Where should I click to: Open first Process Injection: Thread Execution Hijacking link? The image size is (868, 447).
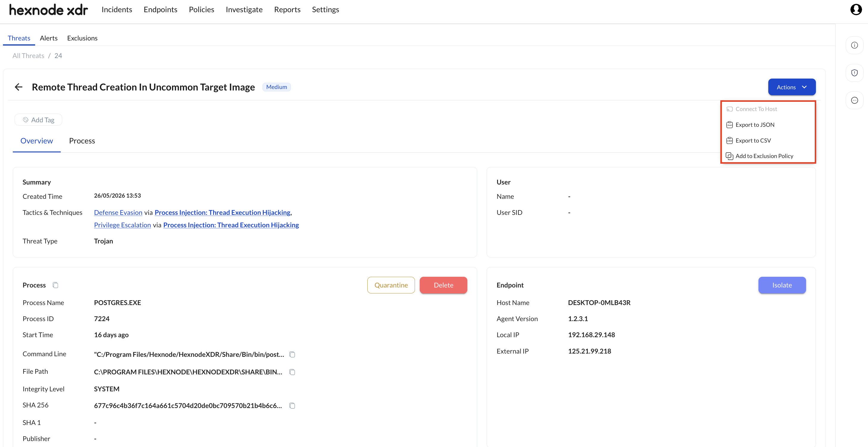(222, 212)
